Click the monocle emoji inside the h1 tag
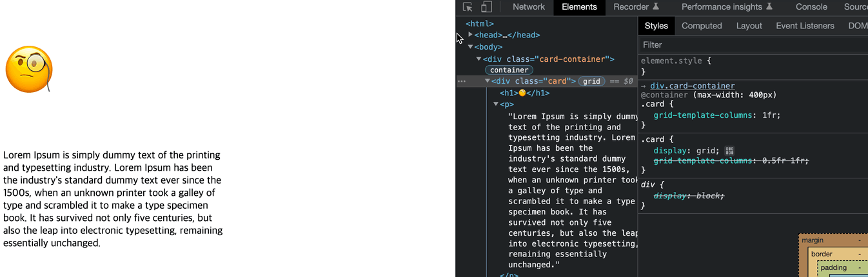Viewport: 868px width, 277px height. (523, 93)
